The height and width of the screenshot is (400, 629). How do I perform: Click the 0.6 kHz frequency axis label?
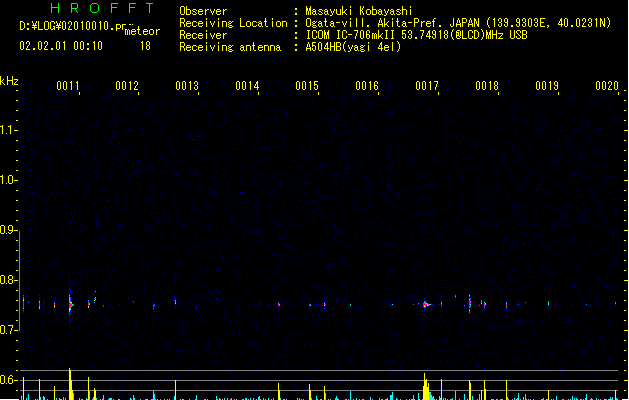point(7,380)
